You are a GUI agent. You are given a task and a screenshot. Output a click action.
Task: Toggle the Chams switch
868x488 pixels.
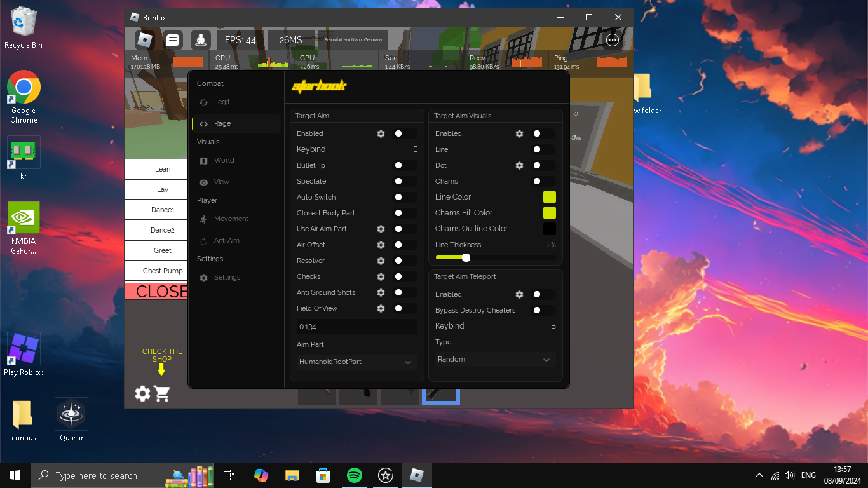[543, 181]
